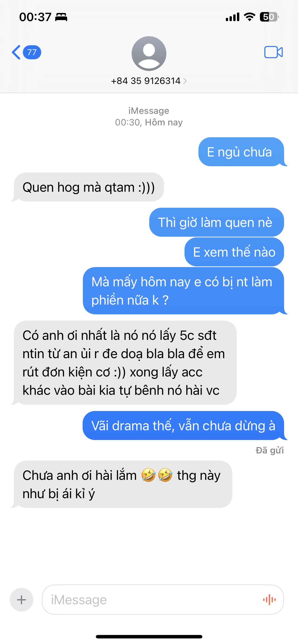This screenshot has height=644, width=298.
Task: Check the Wi-Fi status icon
Action: coord(249,17)
